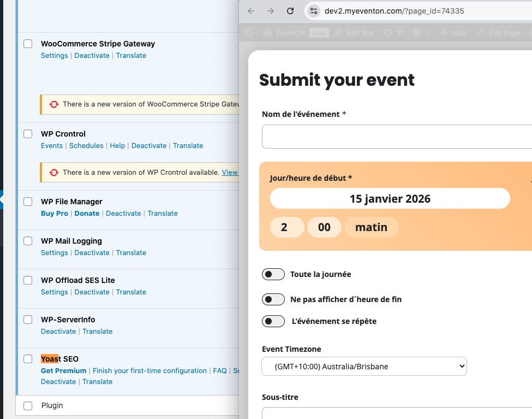This screenshot has height=419, width=532.
Task: Enable "Ne pas afficher d'heure de fin"
Action: coord(273,299)
